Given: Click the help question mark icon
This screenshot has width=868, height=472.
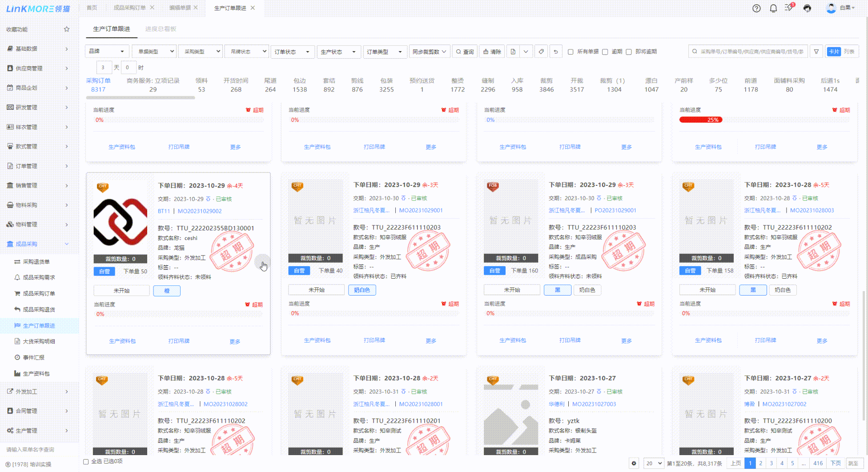Looking at the screenshot, I should [756, 8].
